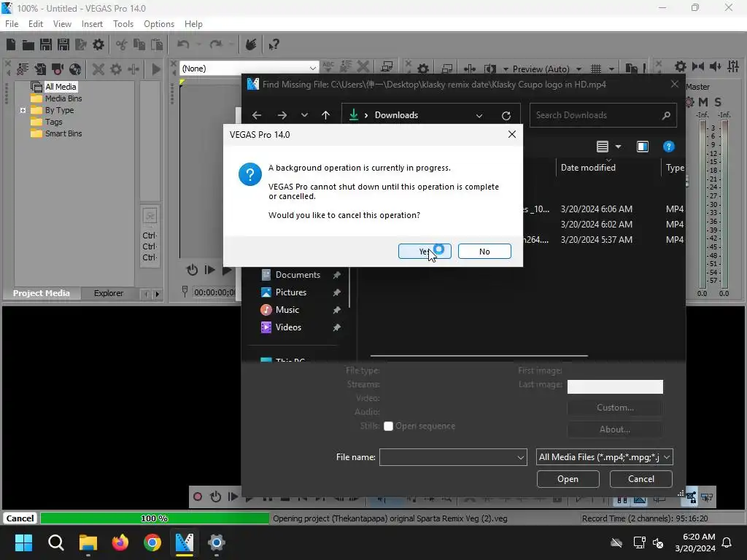
Task: Switch to the Explorer tab
Action: pyautogui.click(x=109, y=293)
